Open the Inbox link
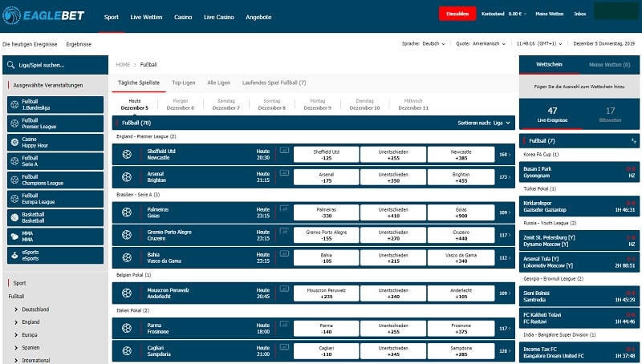Screen dimensions: 642x364 pos(579,14)
